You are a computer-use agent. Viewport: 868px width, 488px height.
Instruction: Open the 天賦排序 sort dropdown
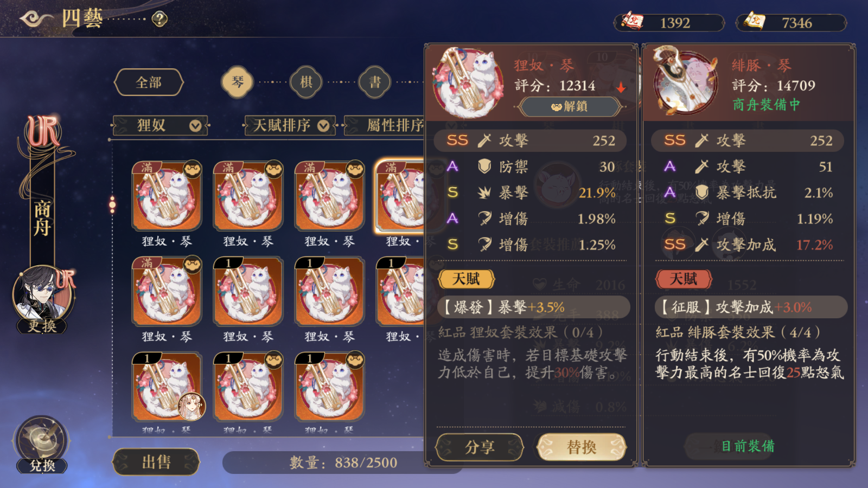point(290,126)
